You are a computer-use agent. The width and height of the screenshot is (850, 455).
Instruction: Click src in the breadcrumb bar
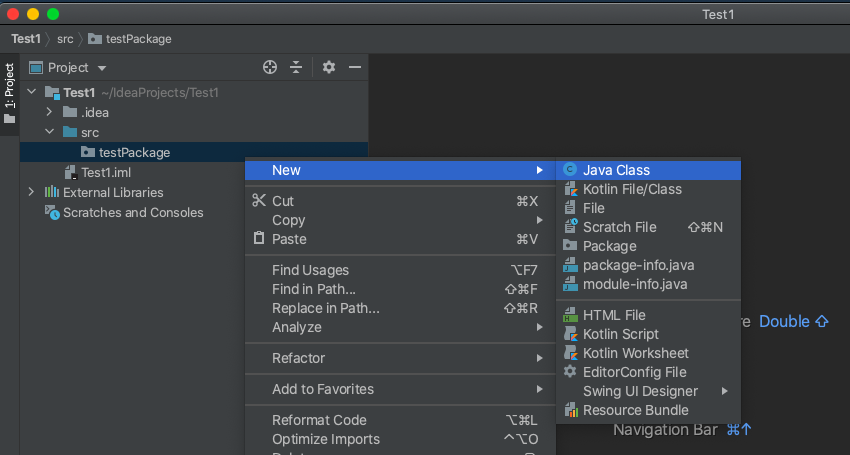coord(65,39)
